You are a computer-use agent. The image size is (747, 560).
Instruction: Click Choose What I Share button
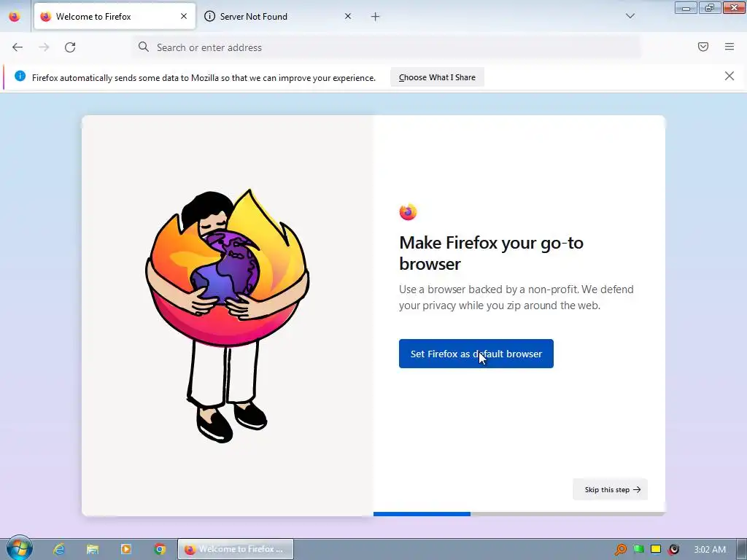tap(438, 77)
